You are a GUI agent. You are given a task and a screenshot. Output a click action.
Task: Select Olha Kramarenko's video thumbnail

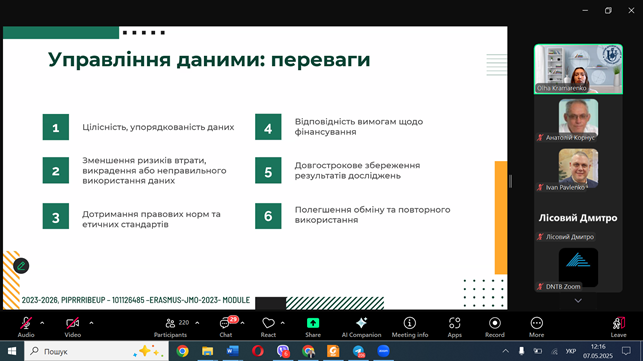tap(578, 69)
